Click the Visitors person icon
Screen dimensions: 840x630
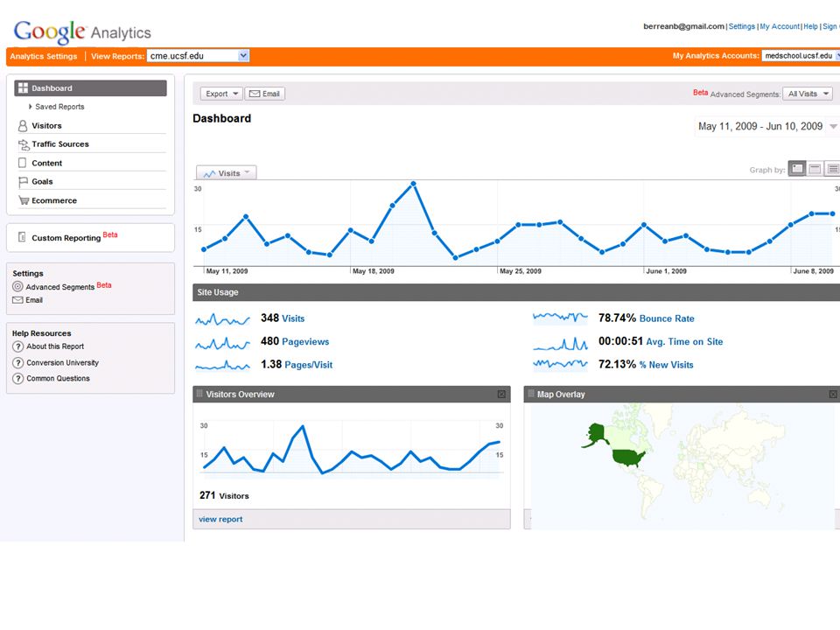(x=23, y=125)
